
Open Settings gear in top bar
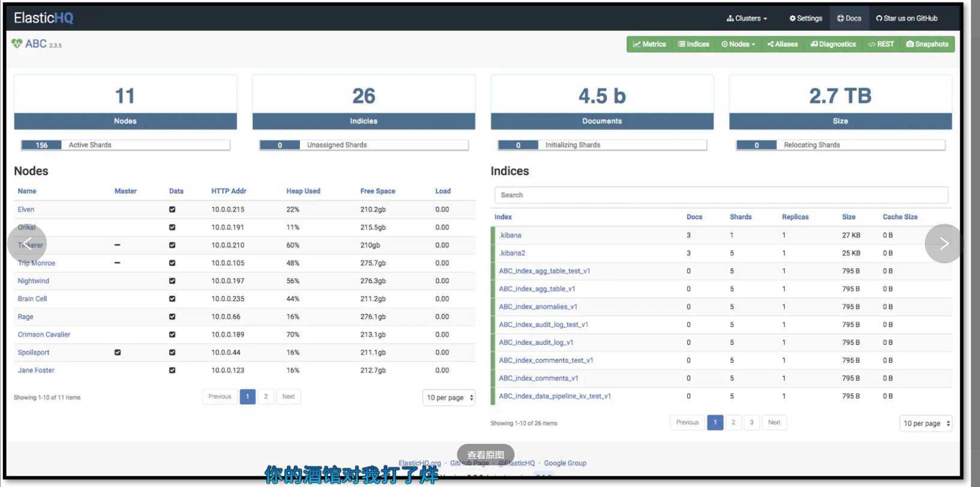pos(805,19)
